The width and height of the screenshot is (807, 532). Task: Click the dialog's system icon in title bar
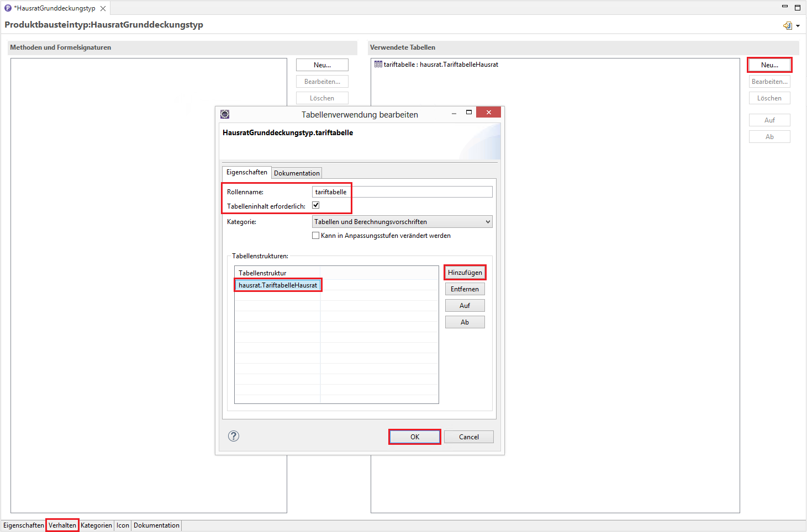click(225, 114)
